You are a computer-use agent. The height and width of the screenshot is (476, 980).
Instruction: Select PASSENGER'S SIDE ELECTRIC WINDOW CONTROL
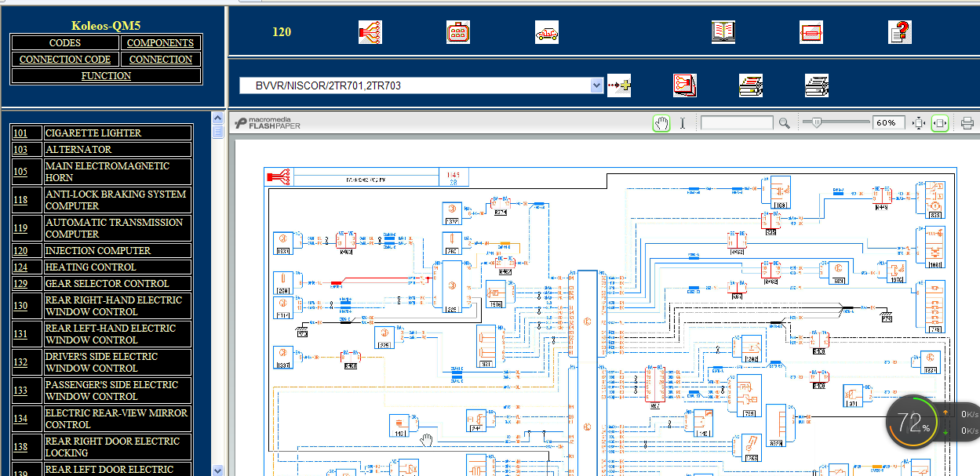118,391
